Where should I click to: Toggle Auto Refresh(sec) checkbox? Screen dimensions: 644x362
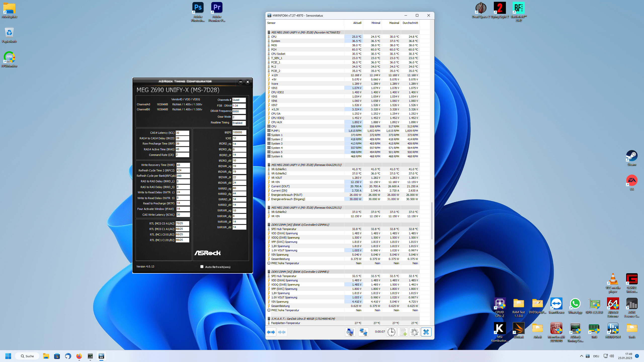click(202, 267)
